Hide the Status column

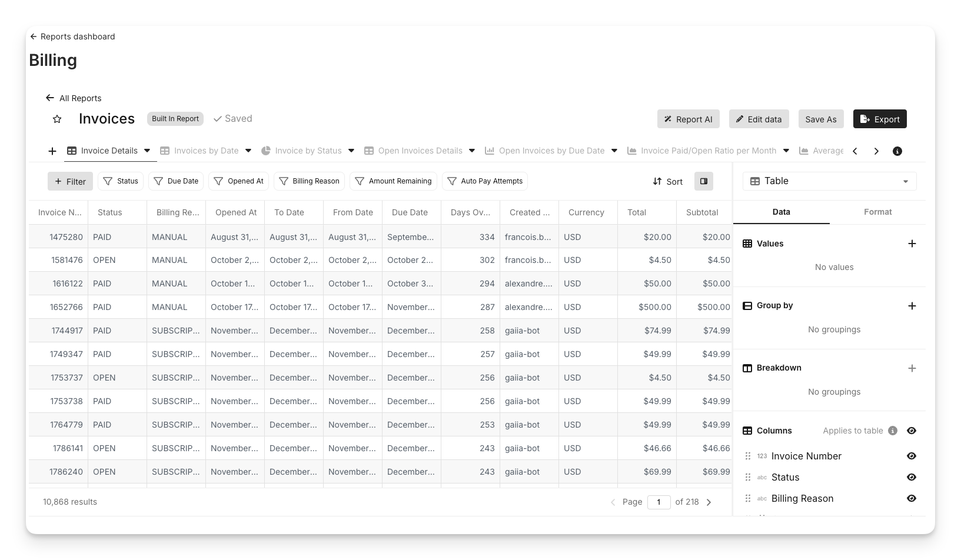pyautogui.click(x=911, y=477)
